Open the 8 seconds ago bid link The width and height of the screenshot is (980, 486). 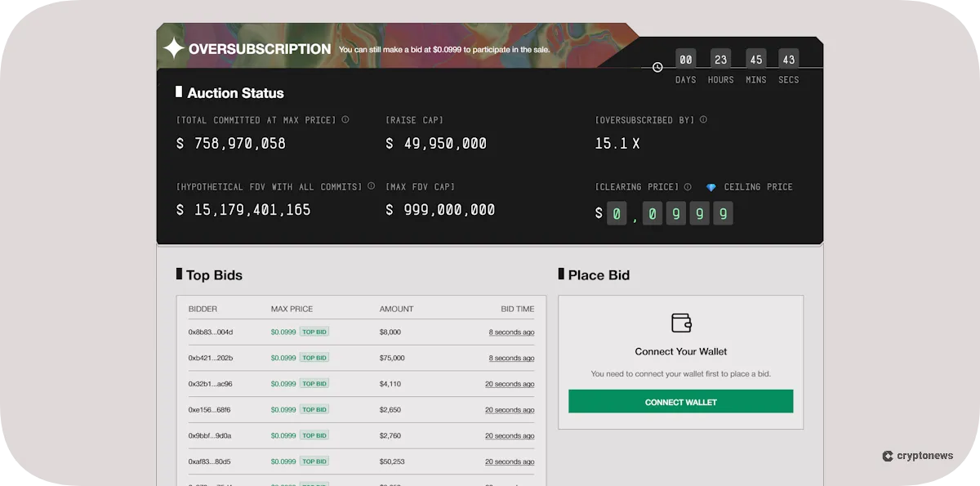[512, 332]
